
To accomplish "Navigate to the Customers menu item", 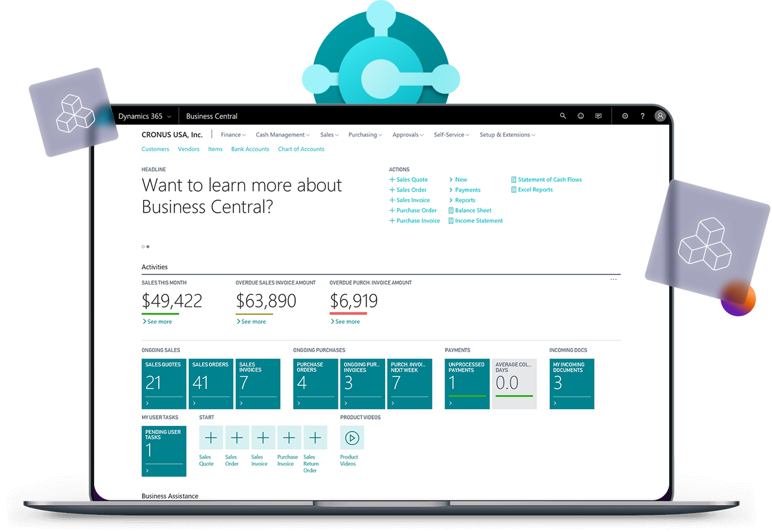I will tap(155, 149).
